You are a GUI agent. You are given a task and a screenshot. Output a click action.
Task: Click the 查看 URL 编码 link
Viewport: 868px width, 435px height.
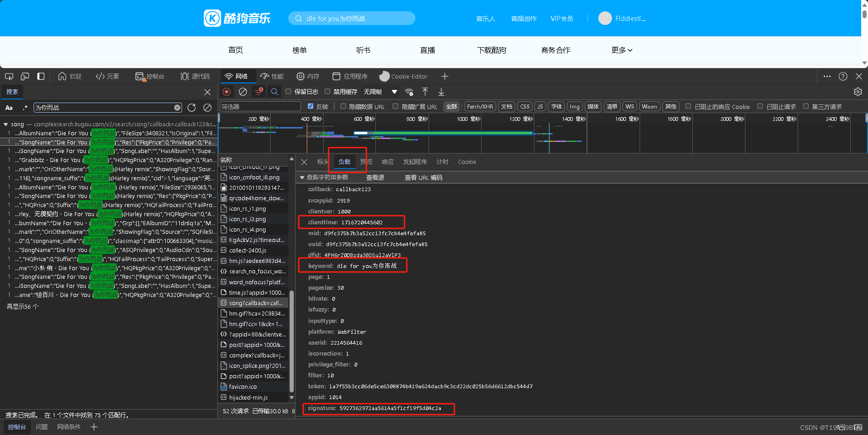[423, 178]
